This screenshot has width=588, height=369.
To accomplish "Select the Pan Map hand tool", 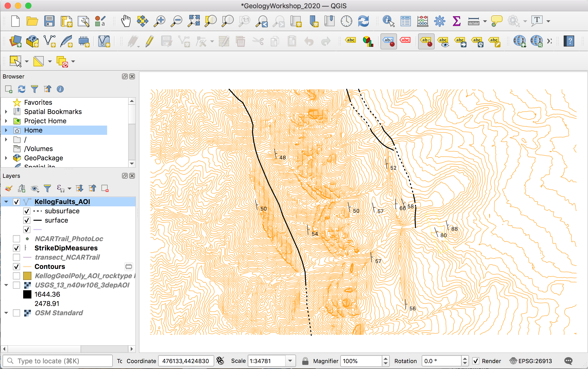I will click(126, 21).
